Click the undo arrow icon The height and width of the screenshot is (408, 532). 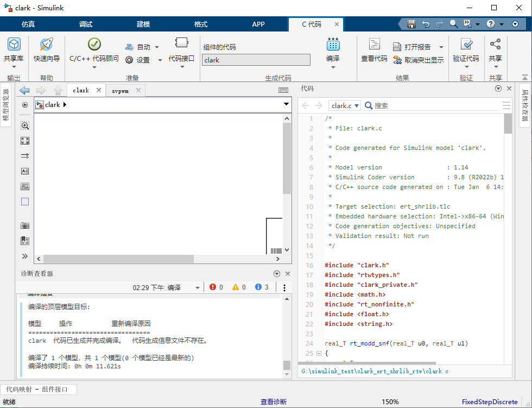[426, 24]
